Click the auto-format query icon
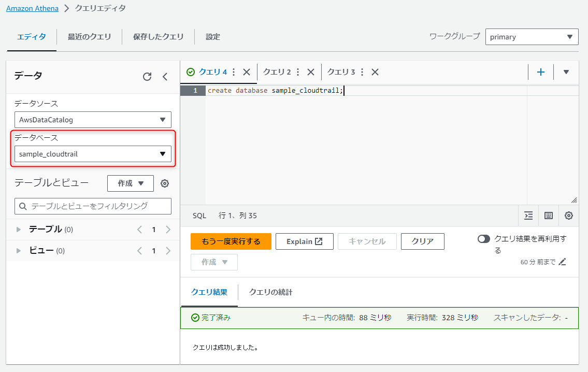The height and width of the screenshot is (372, 588). (x=528, y=216)
